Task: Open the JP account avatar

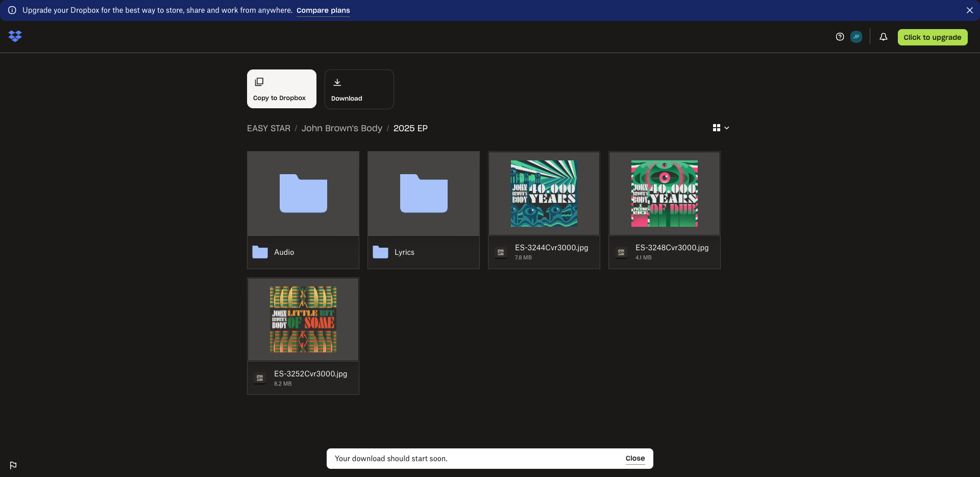Action: coord(856,37)
